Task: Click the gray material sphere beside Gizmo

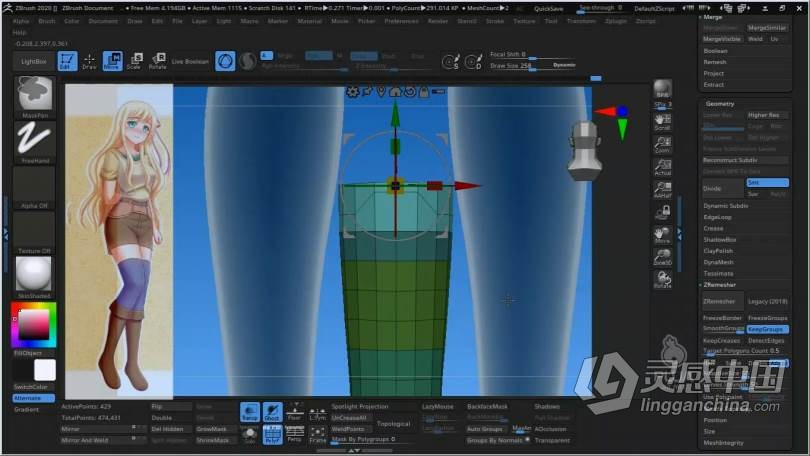Action: (247, 61)
